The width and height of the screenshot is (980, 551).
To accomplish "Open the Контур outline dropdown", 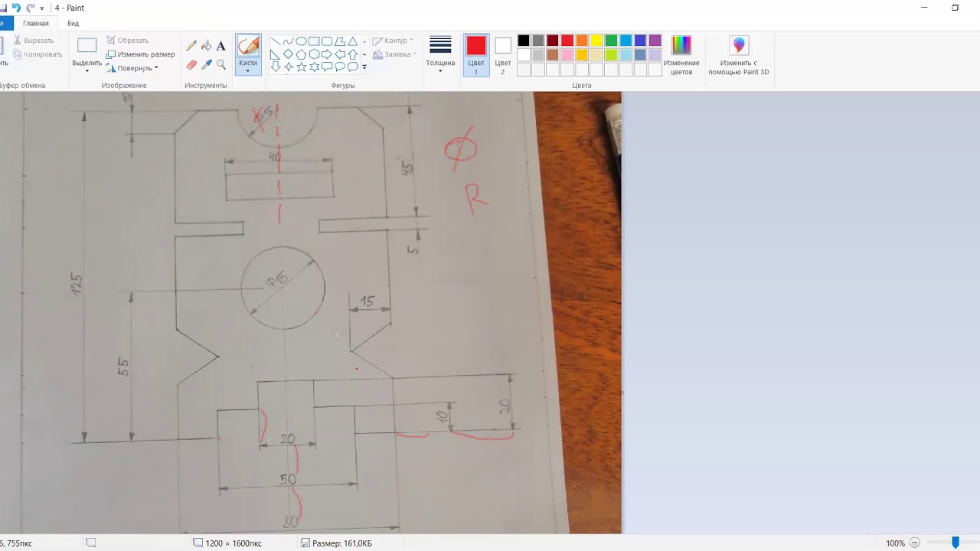I will (393, 41).
